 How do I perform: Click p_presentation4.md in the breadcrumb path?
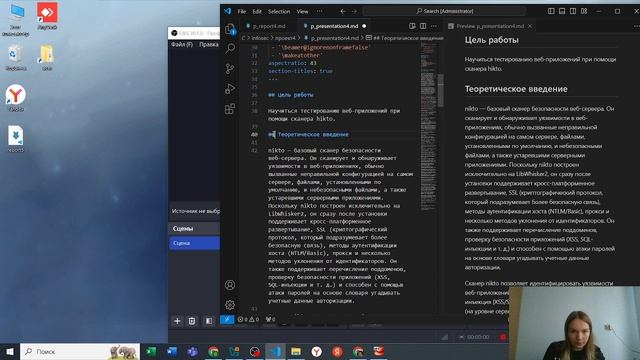(x=335, y=38)
